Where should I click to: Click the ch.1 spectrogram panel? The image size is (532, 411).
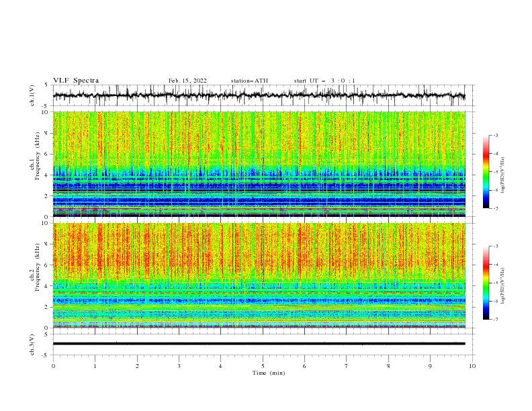coord(259,164)
